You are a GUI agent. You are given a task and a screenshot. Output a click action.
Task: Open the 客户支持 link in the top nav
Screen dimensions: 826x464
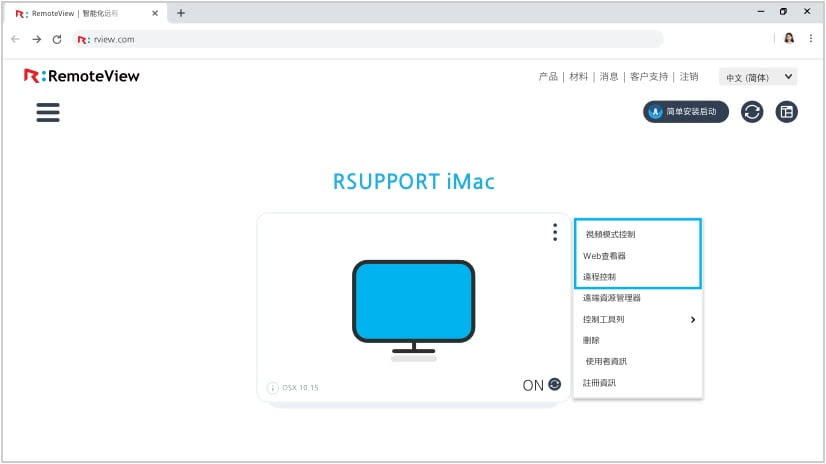click(x=648, y=77)
